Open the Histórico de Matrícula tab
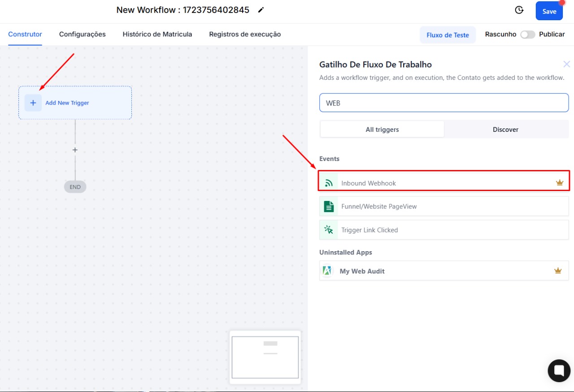The image size is (574, 392). 157,34
